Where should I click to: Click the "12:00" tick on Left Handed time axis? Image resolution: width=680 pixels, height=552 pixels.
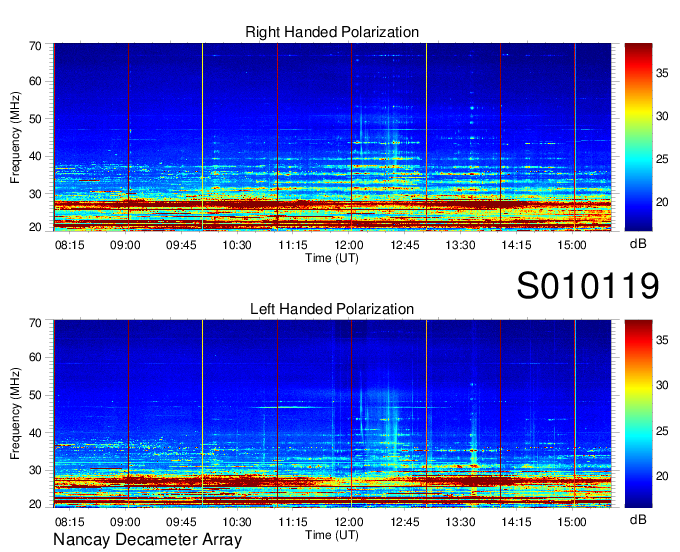[349, 521]
